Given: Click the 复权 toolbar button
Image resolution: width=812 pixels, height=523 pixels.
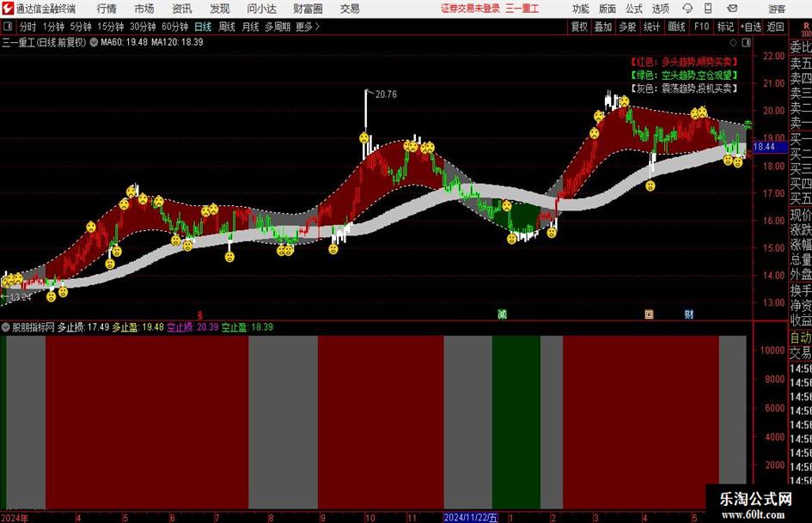Looking at the screenshot, I should tap(579, 27).
